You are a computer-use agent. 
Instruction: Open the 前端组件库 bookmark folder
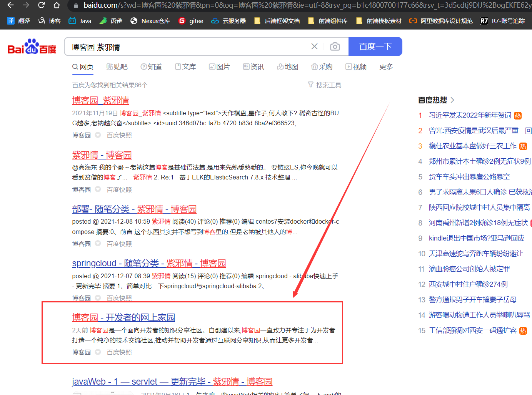click(328, 21)
